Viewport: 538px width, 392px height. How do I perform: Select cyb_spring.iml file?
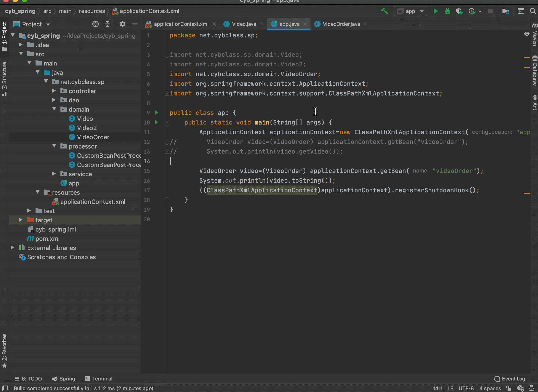[x=56, y=229]
